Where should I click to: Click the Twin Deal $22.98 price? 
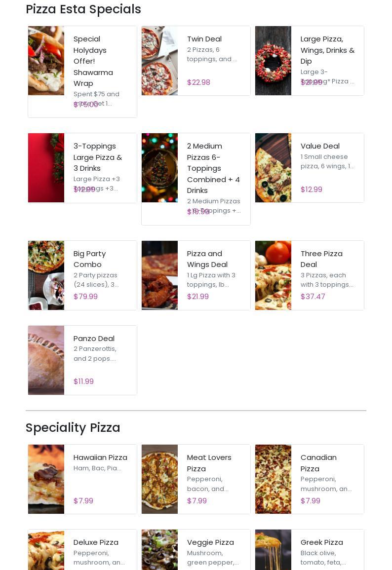(198, 82)
